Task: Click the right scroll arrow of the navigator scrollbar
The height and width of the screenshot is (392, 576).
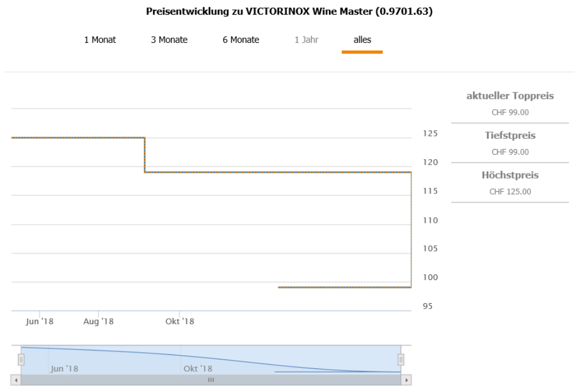Action: pos(407,380)
